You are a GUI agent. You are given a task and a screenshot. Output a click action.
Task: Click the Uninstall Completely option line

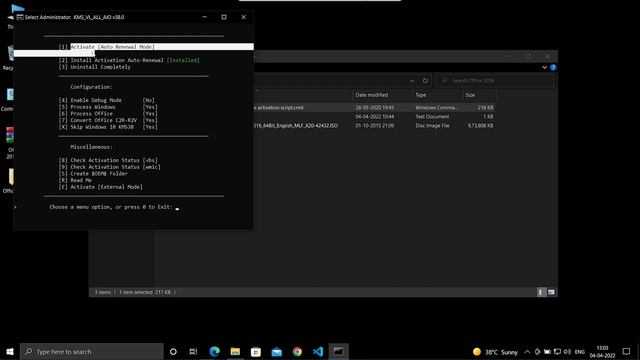(95, 67)
